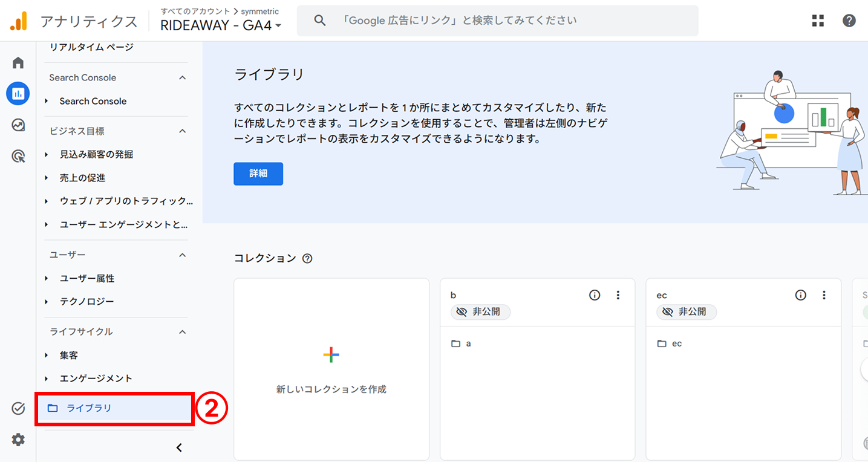This screenshot has width=868, height=462.
Task: Collapse the ライフサイクル section
Action: [183, 332]
